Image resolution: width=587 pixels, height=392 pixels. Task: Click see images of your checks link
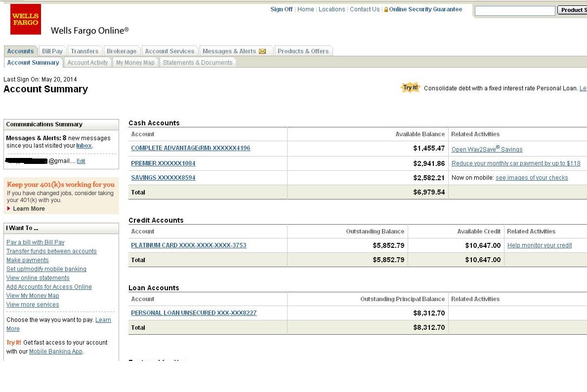pos(532,178)
